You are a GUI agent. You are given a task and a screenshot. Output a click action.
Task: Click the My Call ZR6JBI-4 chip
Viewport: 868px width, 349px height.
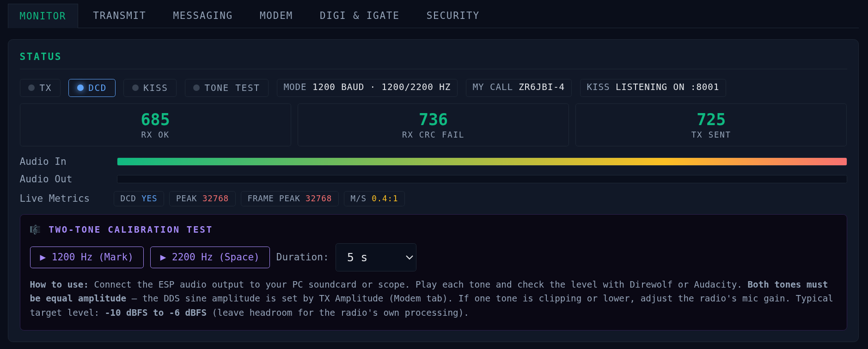pos(519,88)
